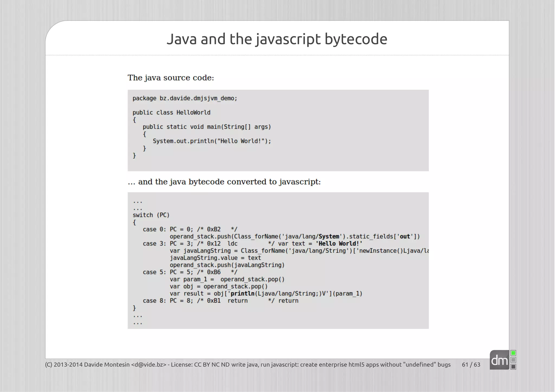The width and height of the screenshot is (555, 392).
Task: Click the operand_stack.push(Class_forName('java/lang/System') line
Action: pos(295,237)
